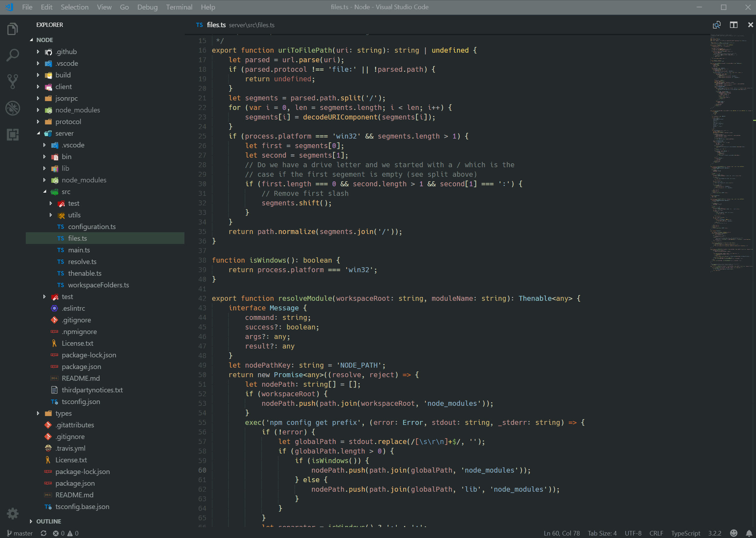Click the notifications bell in status bar
Image resolution: width=756 pixels, height=538 pixels.
click(749, 533)
